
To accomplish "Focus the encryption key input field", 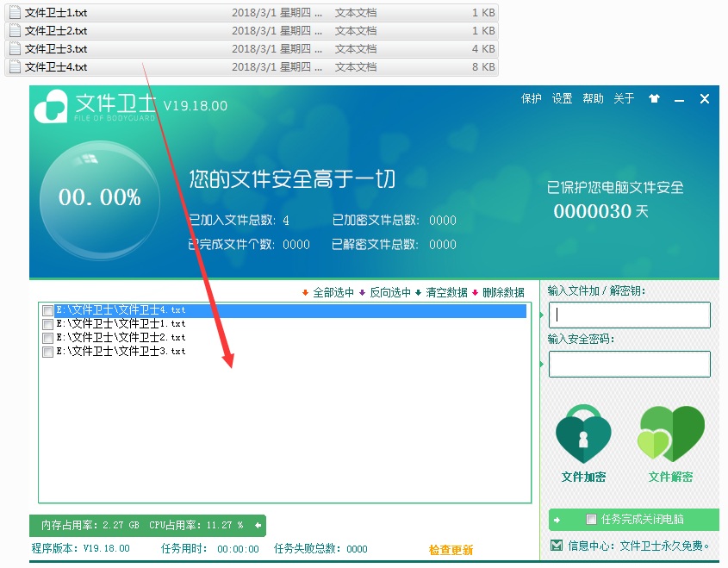I will 630,315.
